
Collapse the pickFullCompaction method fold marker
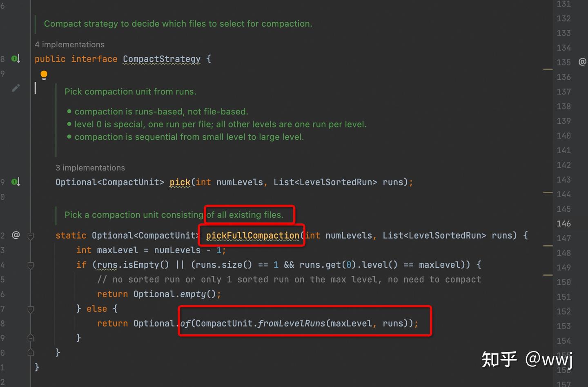tap(31, 236)
